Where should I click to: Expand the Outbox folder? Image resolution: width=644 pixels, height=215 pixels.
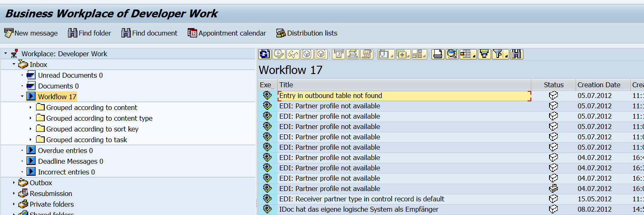coord(14,183)
